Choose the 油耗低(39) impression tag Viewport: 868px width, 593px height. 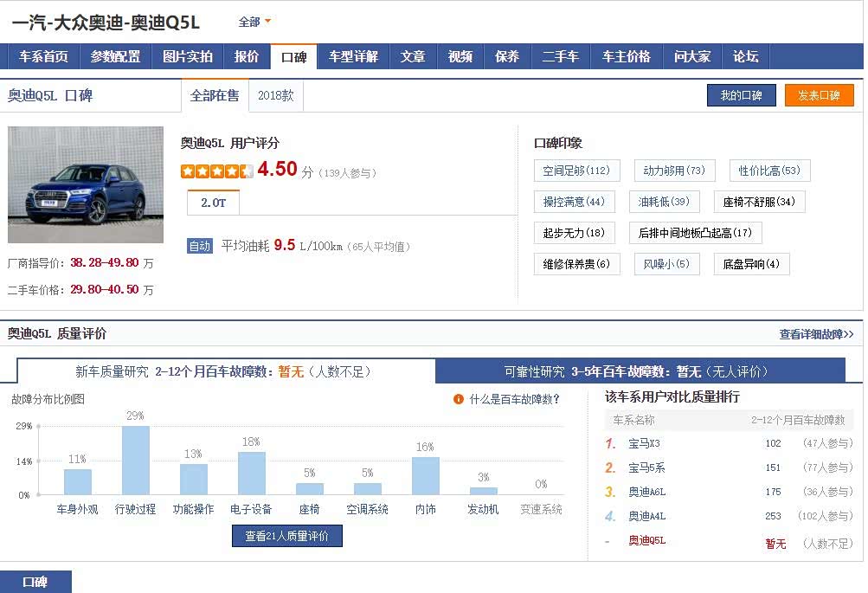click(664, 202)
